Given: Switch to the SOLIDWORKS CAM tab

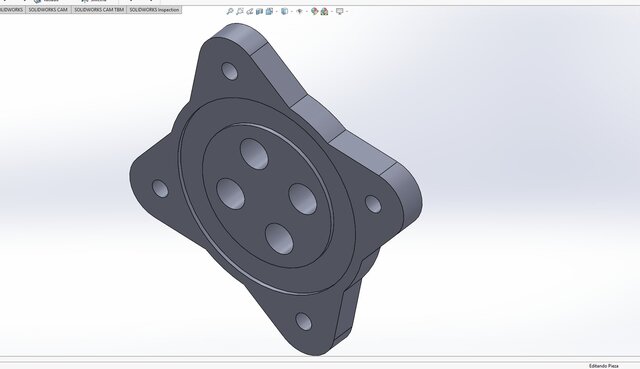Looking at the screenshot, I should [x=48, y=9].
